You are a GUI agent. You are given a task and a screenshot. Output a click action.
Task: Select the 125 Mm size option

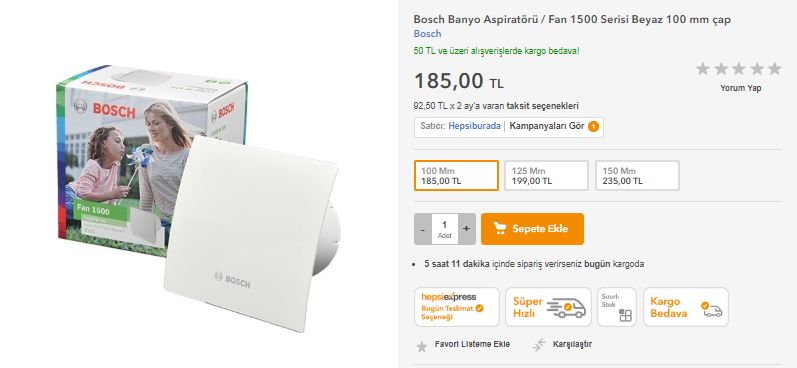point(546,176)
